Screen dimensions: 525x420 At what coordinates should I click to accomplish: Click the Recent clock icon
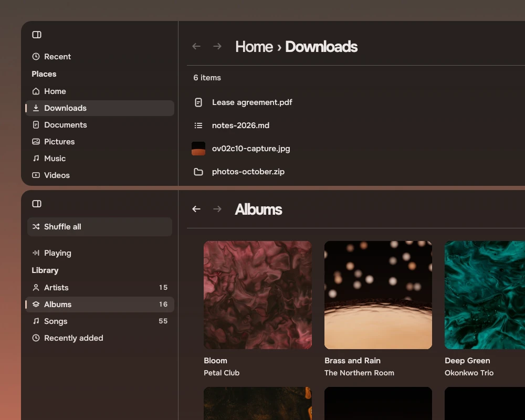(36, 57)
